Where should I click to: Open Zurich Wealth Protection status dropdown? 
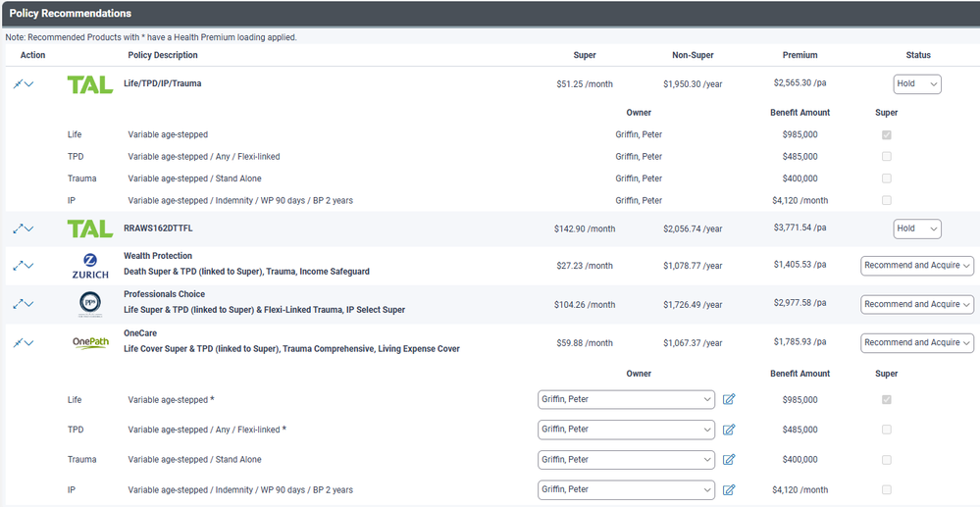916,266
